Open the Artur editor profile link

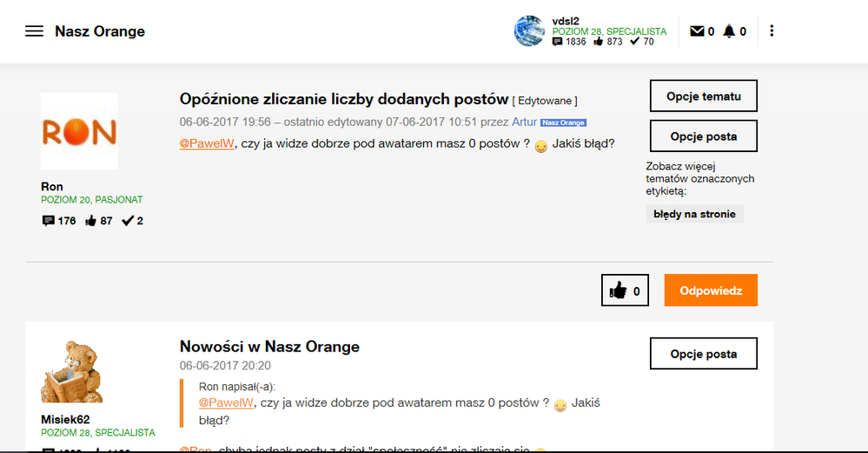[x=524, y=122]
